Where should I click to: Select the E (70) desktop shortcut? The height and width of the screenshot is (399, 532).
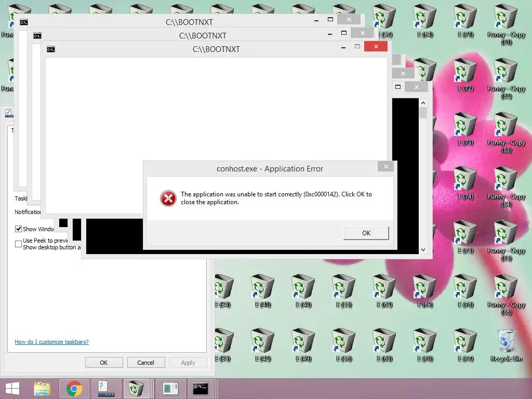[425, 345]
